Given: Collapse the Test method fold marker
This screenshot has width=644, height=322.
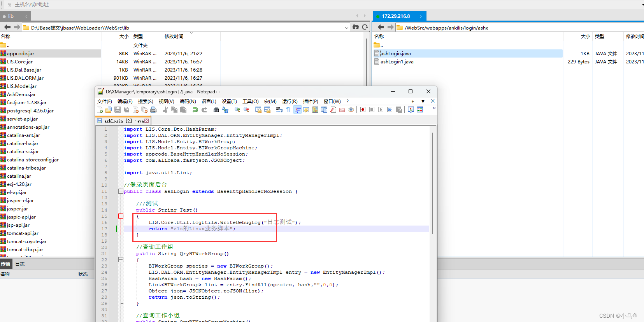Looking at the screenshot, I should [121, 216].
